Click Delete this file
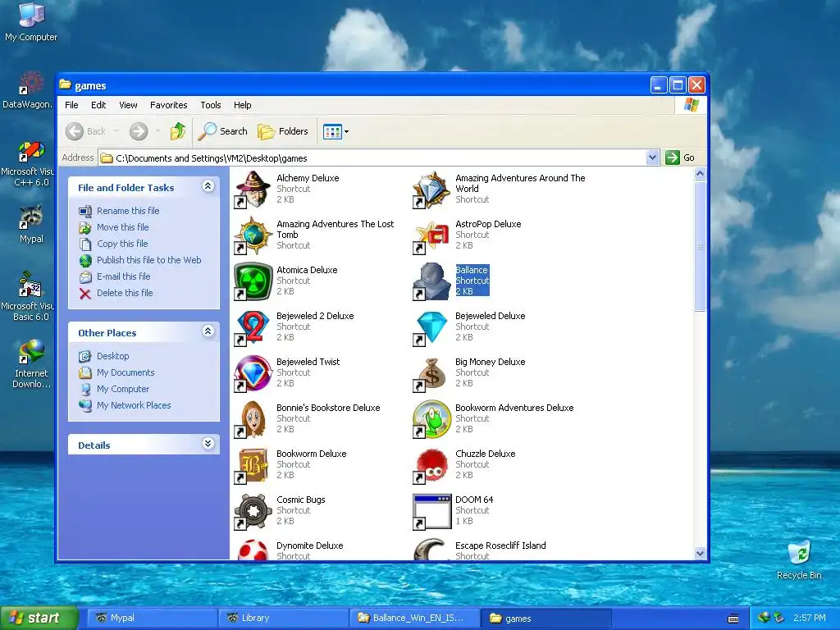The image size is (840, 630). pyautogui.click(x=125, y=293)
